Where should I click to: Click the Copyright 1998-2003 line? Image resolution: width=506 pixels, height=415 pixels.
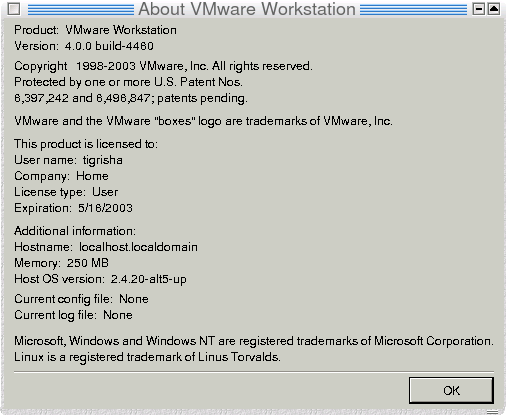point(163,66)
